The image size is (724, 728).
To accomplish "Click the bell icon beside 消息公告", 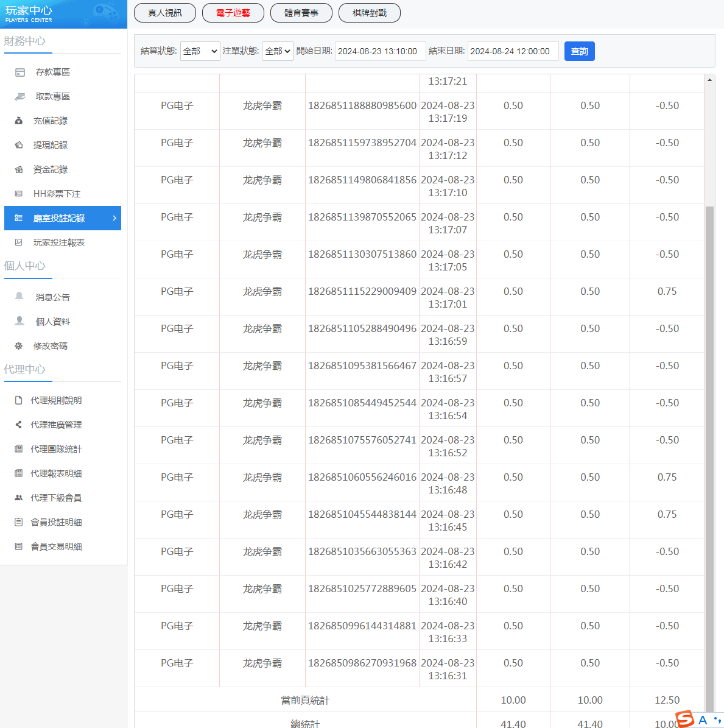I will (19, 297).
